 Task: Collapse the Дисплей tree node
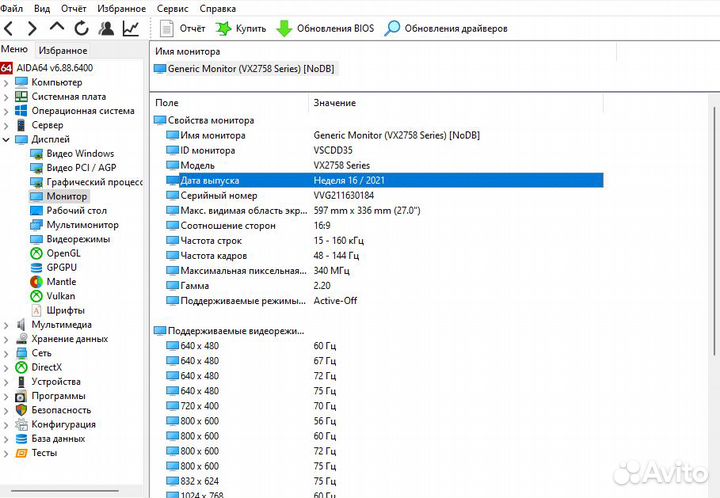click(6, 139)
